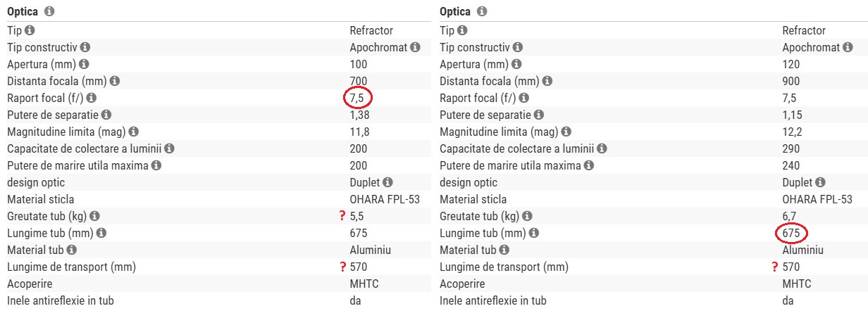
Task: Show info for left Magnitudine limita (mag)
Action: tap(134, 132)
